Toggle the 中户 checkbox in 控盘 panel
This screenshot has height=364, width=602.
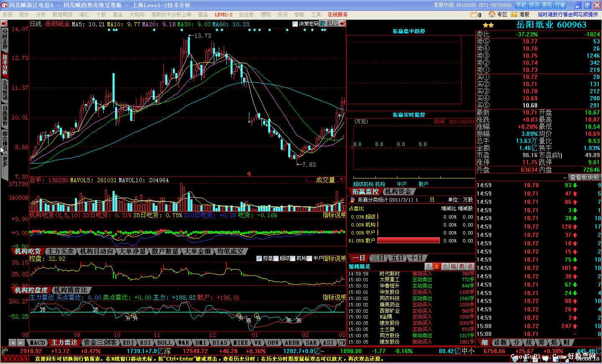tap(309, 258)
